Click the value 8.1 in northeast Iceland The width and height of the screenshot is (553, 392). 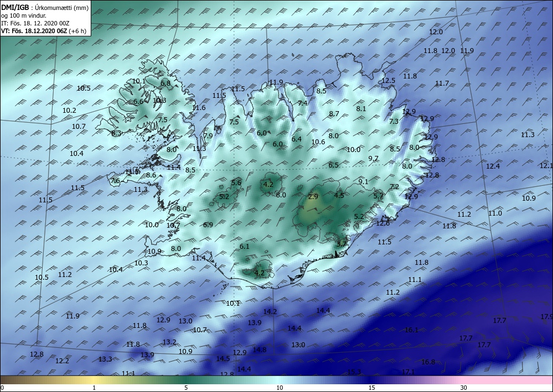click(x=361, y=108)
